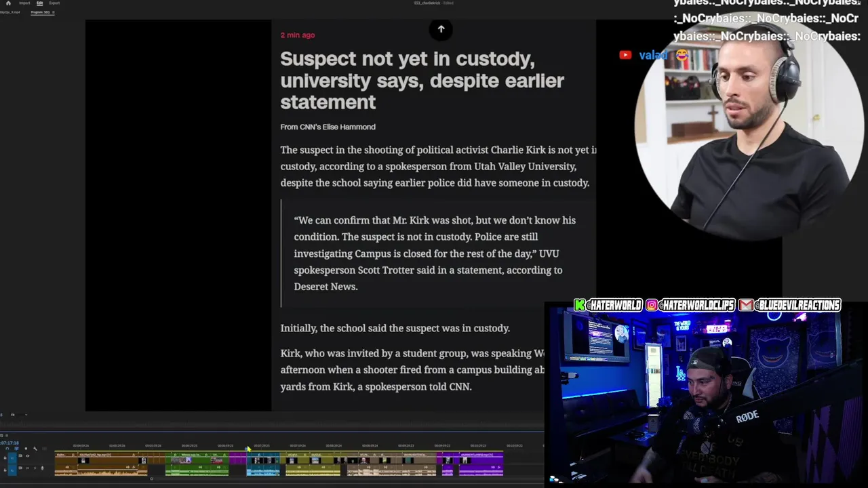Open the Fit zoom level dropdown
The image size is (868, 488).
tap(19, 415)
